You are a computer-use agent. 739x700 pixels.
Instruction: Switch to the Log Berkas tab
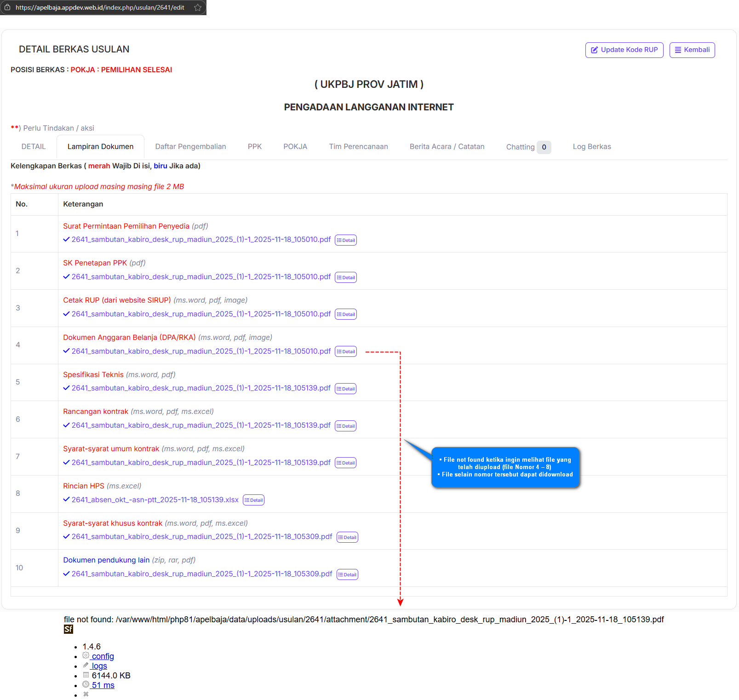592,147
